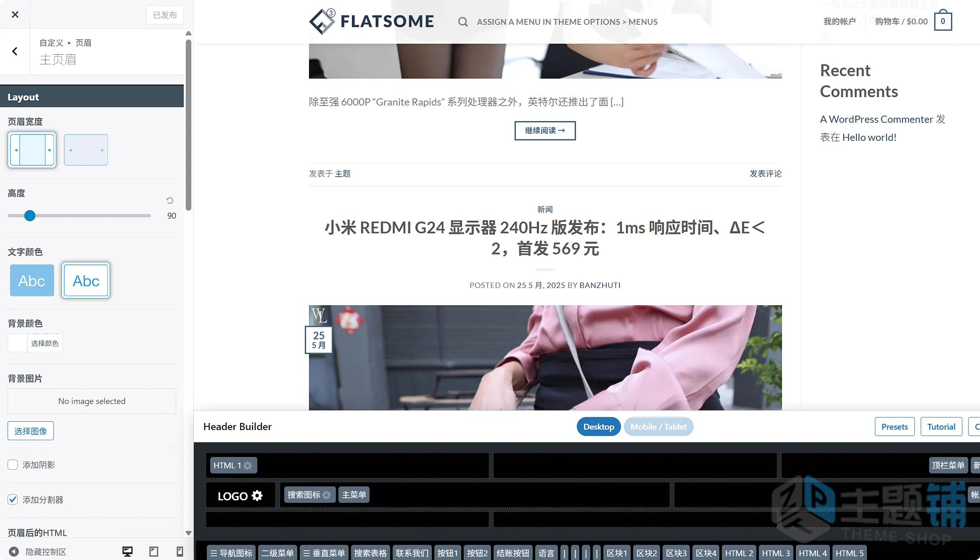This screenshot has width=980, height=560.
Task: Select the 导航图标 element chip
Action: tap(231, 553)
